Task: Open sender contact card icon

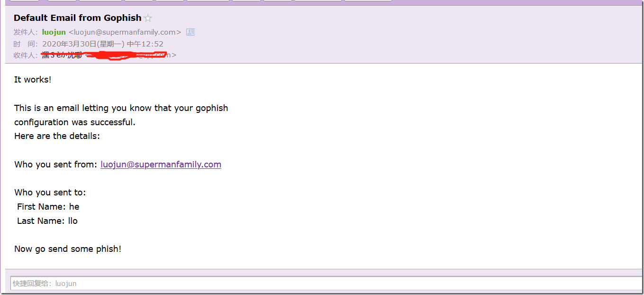Action: click(x=190, y=32)
